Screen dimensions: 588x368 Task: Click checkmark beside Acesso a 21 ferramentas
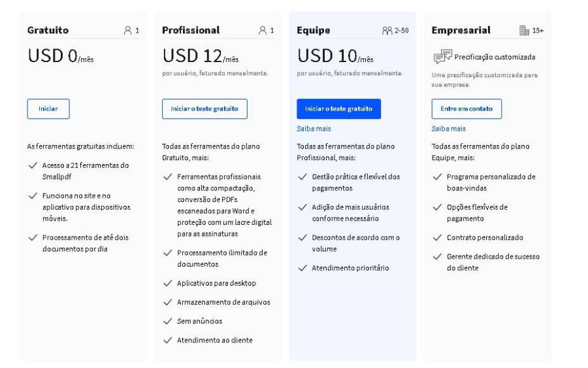[33, 165]
